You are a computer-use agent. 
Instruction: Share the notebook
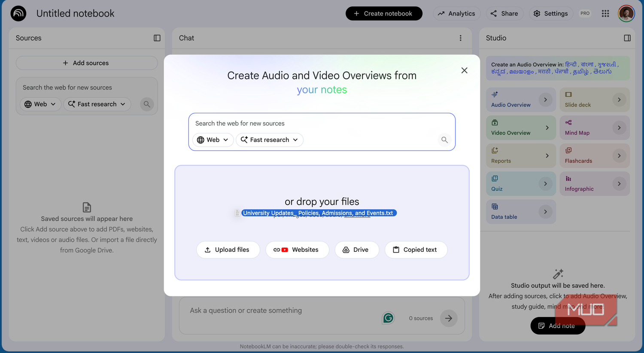pos(504,13)
